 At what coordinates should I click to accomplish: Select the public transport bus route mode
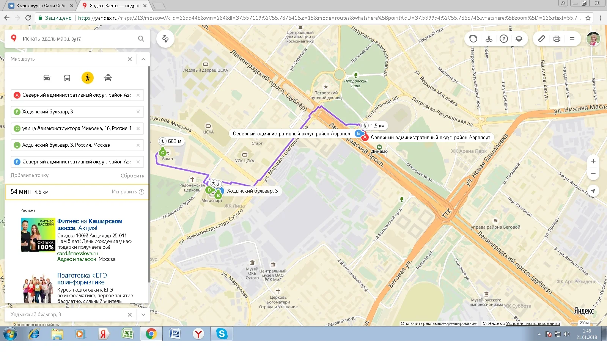(67, 78)
